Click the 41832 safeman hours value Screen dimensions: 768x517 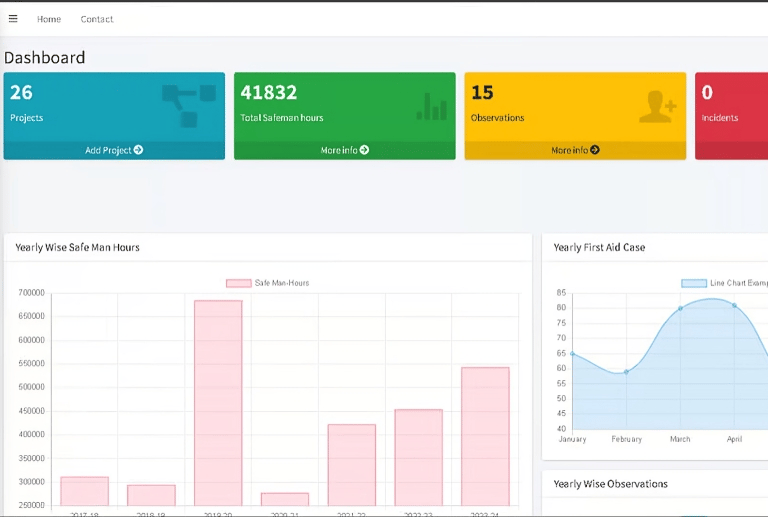(x=268, y=93)
